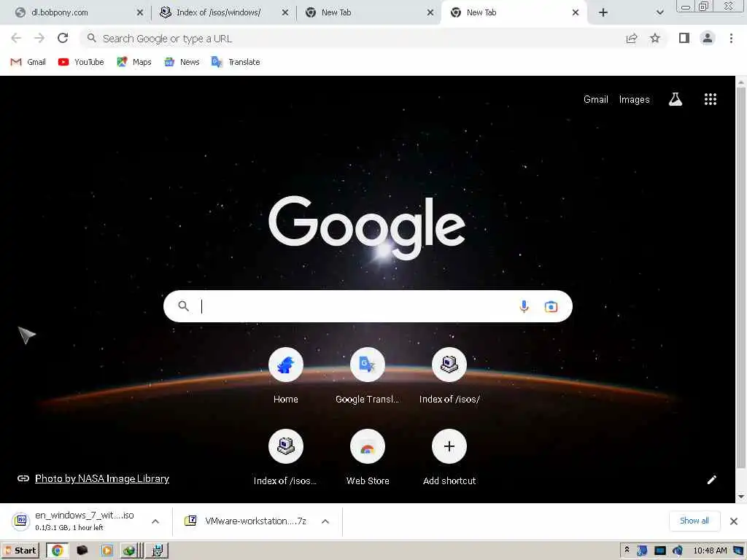
Task: Reload the page with the refresh icon
Action: (63, 38)
